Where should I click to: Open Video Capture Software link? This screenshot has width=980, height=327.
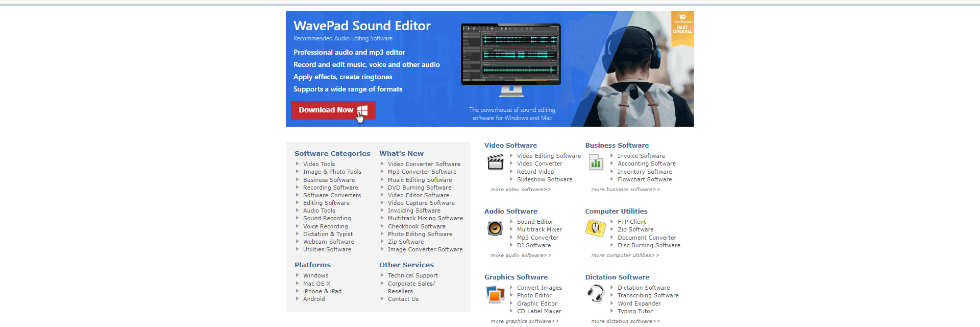[x=421, y=203]
